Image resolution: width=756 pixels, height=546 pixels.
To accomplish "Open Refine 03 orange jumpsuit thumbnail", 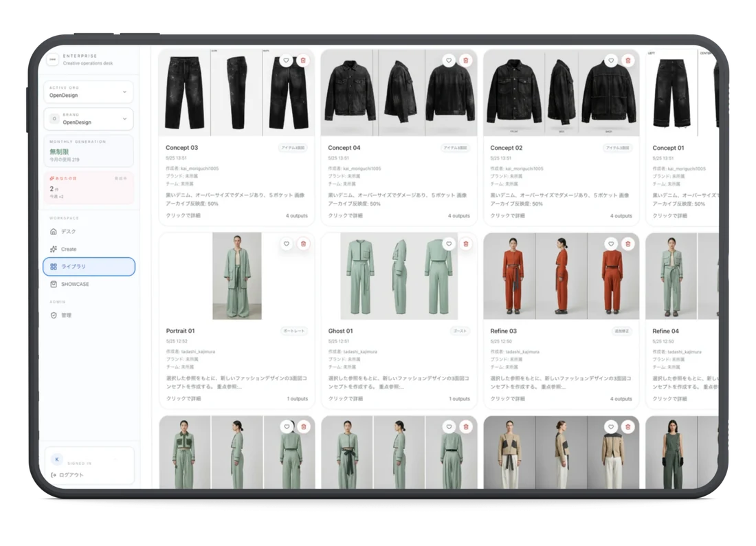I will click(x=562, y=276).
